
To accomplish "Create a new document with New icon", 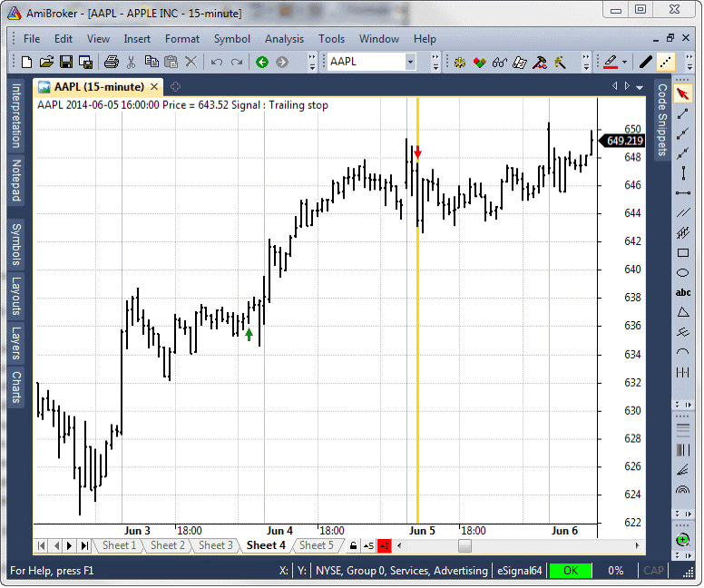I will tap(26, 62).
